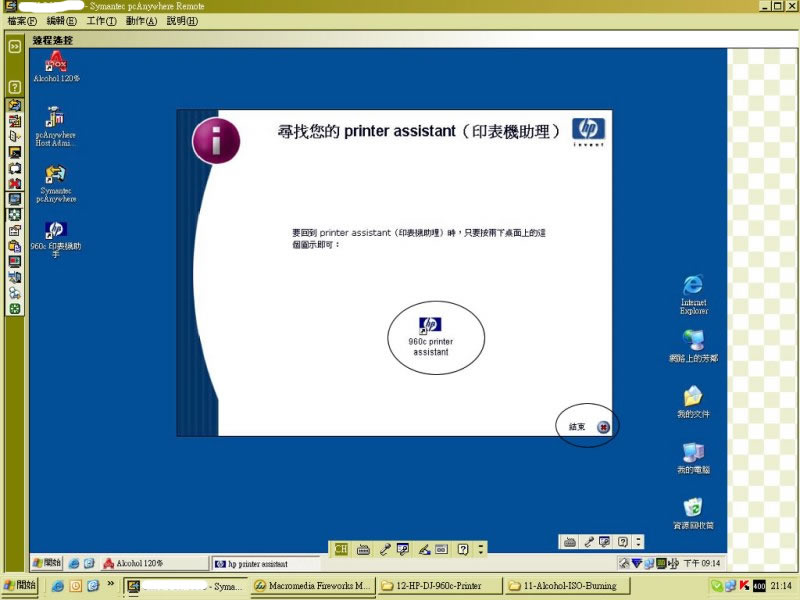Click the blue triangle icon in the remote tray

coord(637,563)
